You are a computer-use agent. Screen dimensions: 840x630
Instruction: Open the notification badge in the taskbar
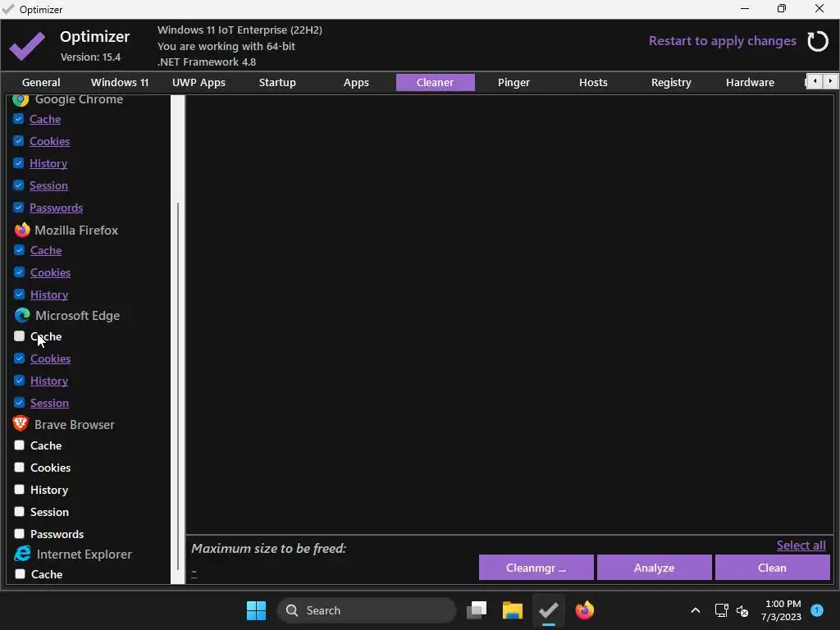pos(817,609)
